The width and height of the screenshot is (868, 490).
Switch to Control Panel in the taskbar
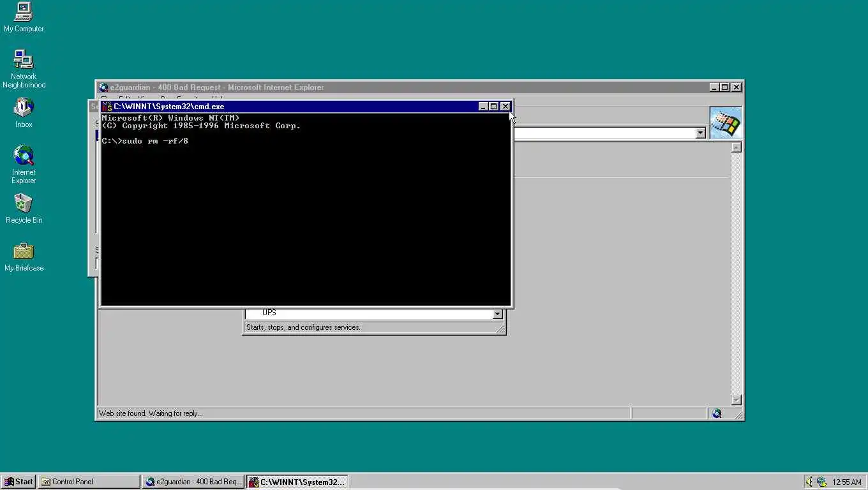(x=89, y=482)
